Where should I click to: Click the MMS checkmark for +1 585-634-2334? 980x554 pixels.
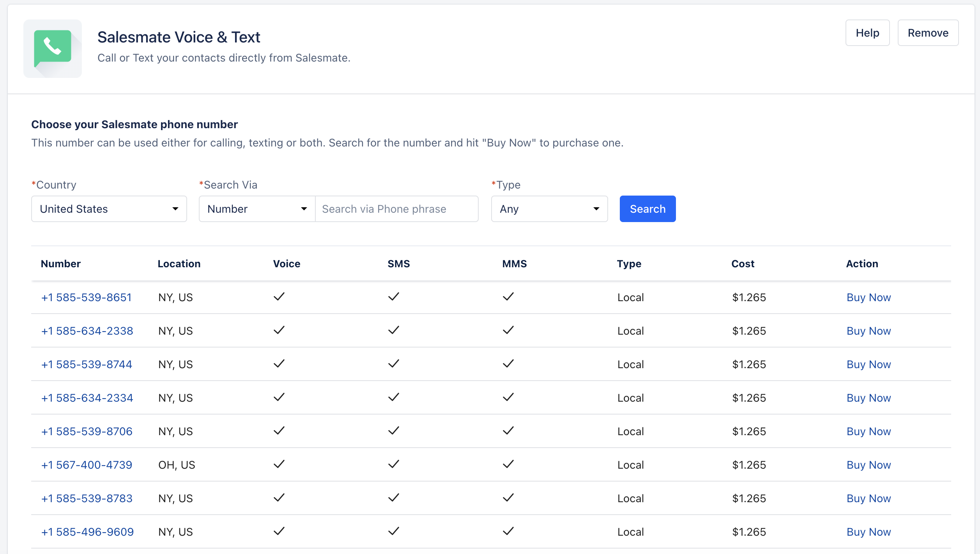[508, 397]
